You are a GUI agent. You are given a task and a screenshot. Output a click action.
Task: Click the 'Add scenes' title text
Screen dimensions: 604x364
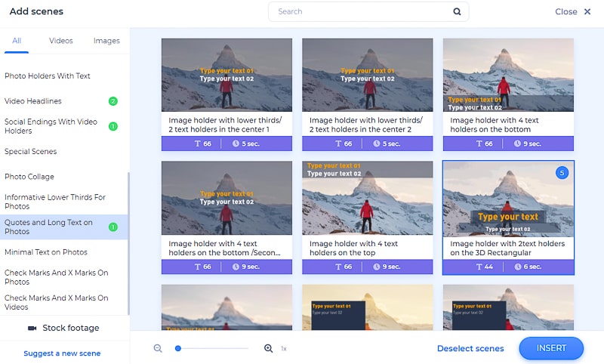pos(36,11)
